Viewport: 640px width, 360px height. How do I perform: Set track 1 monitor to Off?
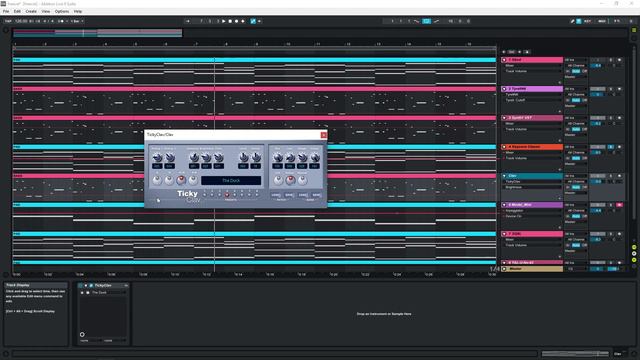(x=584, y=71)
